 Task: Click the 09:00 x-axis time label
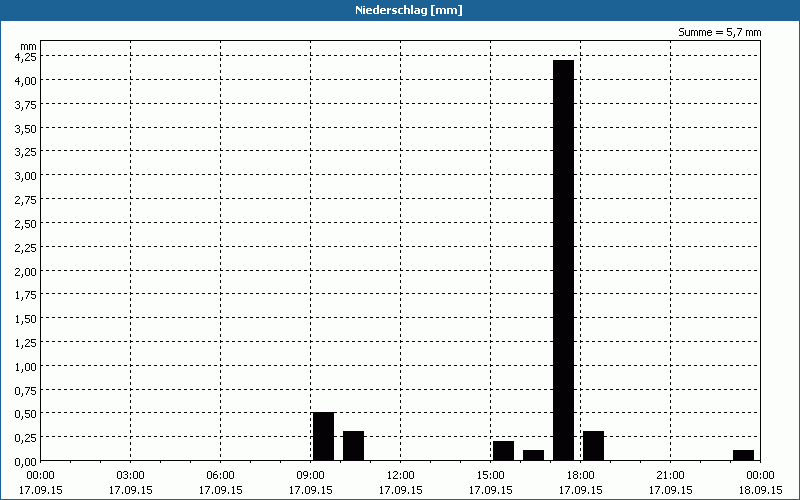coord(311,476)
